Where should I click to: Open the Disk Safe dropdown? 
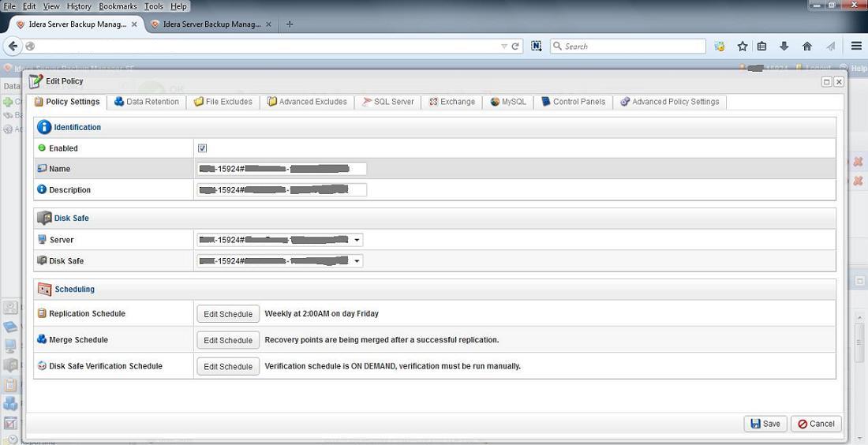tap(280, 260)
